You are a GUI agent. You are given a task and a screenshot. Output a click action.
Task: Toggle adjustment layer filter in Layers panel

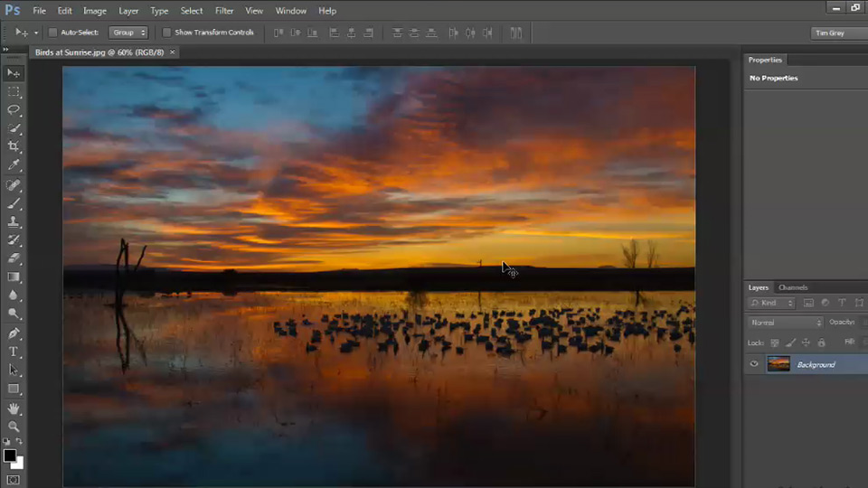tap(826, 303)
